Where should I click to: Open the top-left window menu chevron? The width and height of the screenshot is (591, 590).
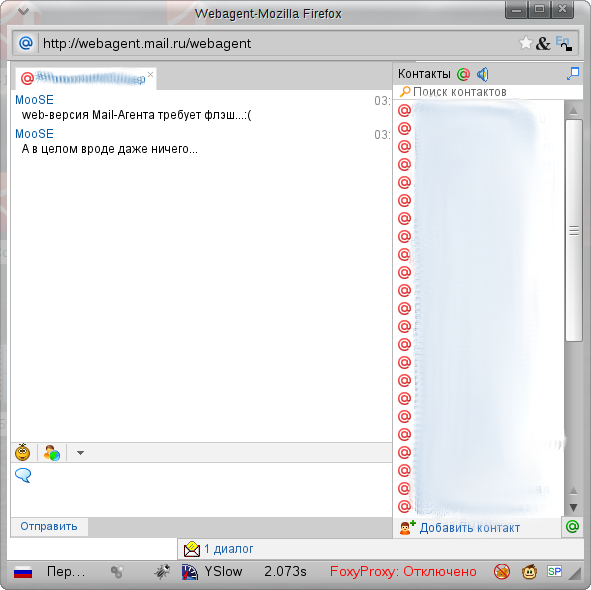pyautogui.click(x=23, y=12)
